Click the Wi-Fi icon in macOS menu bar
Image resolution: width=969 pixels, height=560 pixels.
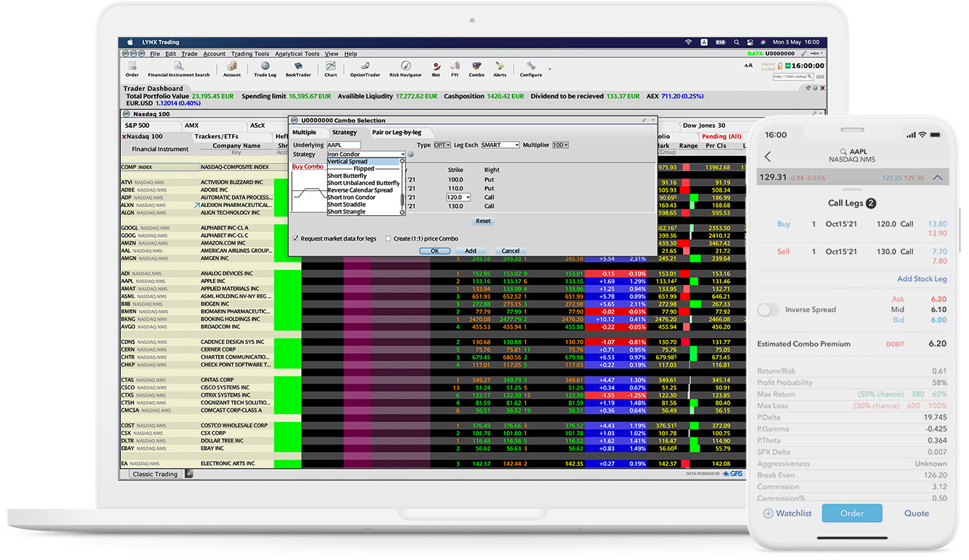click(688, 42)
